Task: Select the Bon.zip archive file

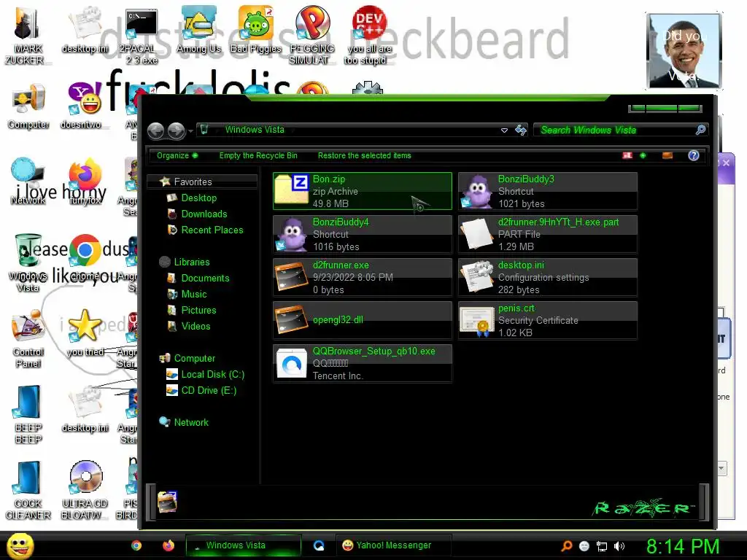Action: click(362, 191)
